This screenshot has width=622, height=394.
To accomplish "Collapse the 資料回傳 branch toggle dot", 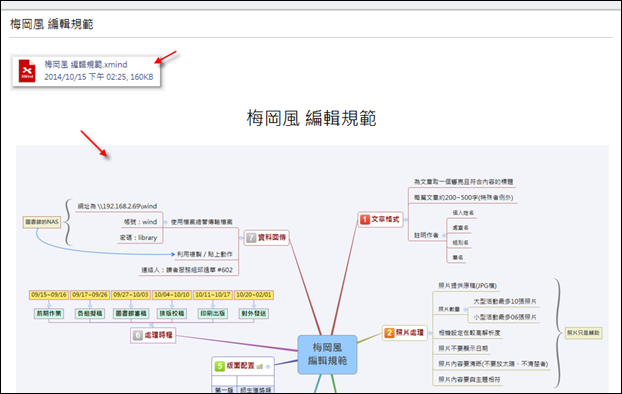I will point(241,238).
